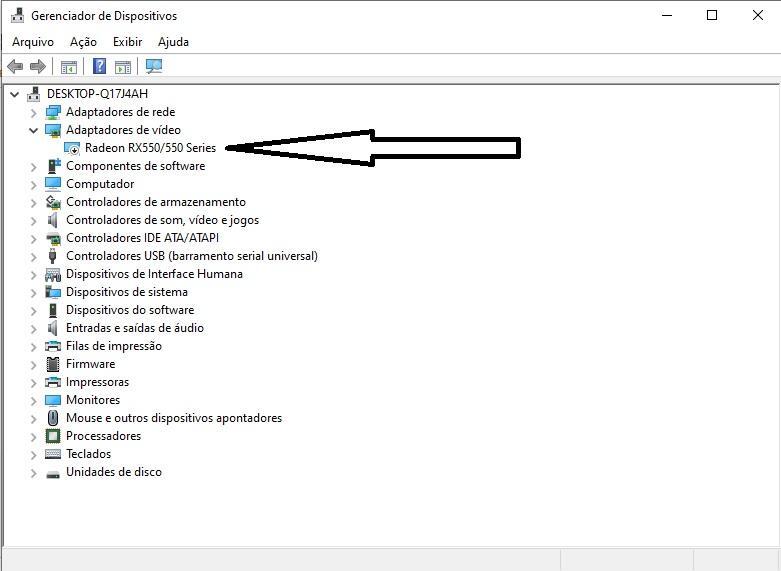Open the Ajuda menu

click(x=173, y=42)
